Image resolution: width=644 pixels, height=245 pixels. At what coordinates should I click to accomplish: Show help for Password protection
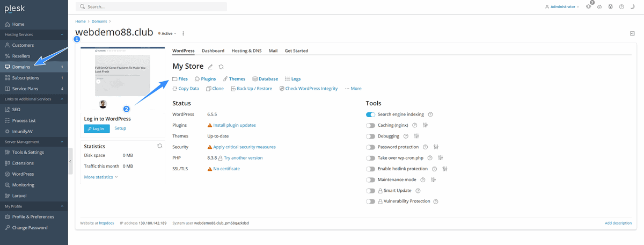[x=426, y=147]
